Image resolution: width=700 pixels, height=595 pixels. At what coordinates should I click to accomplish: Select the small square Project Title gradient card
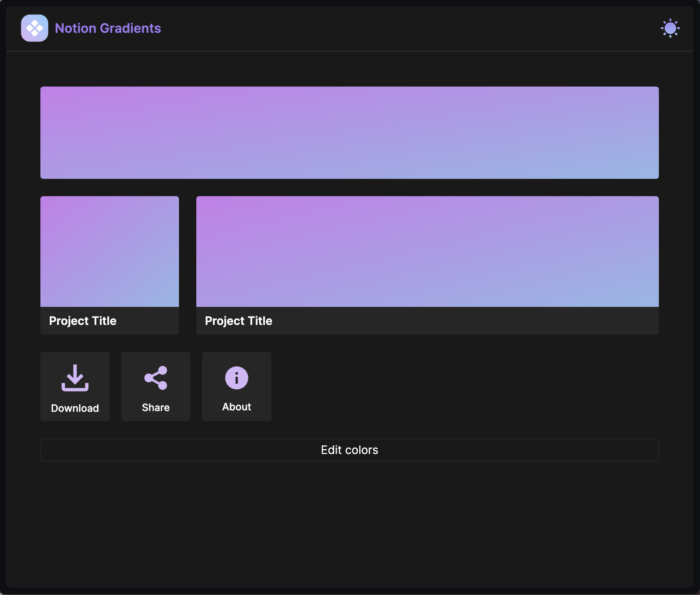coord(110,265)
